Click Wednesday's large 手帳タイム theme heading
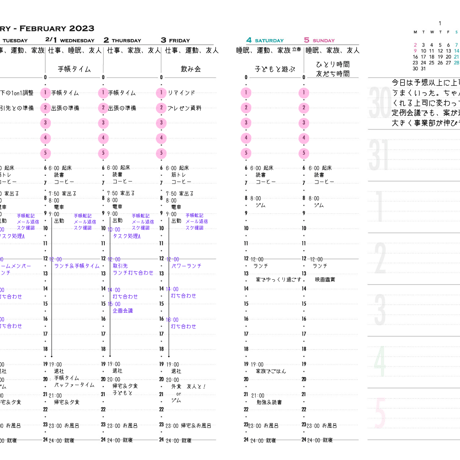The image size is (460, 460). tap(74, 69)
